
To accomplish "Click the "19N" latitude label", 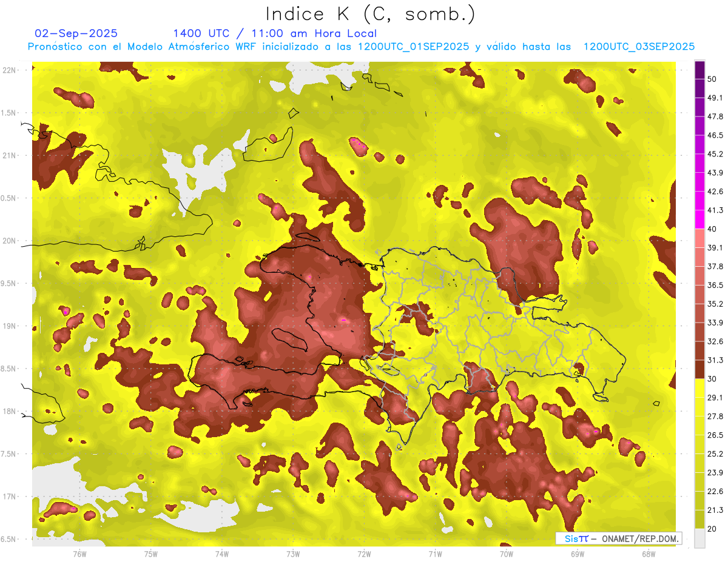I will tap(10, 326).
